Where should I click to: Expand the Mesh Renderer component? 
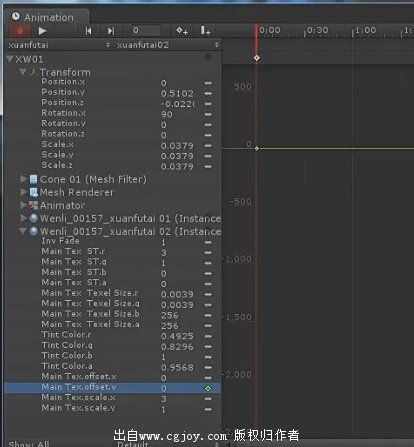pos(23,192)
